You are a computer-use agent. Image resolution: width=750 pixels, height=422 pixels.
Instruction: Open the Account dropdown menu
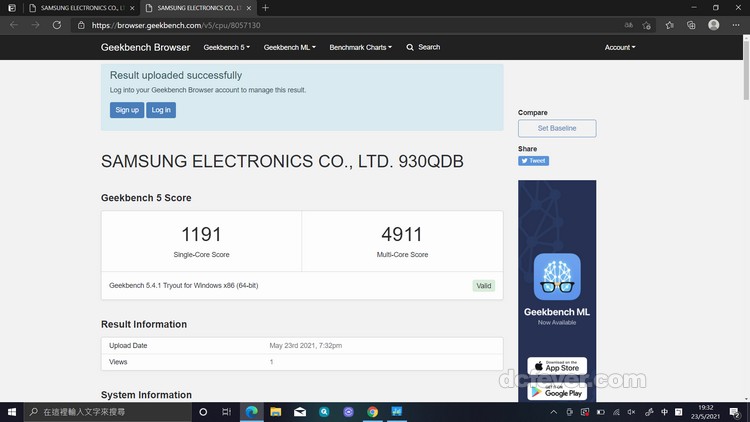(x=620, y=47)
